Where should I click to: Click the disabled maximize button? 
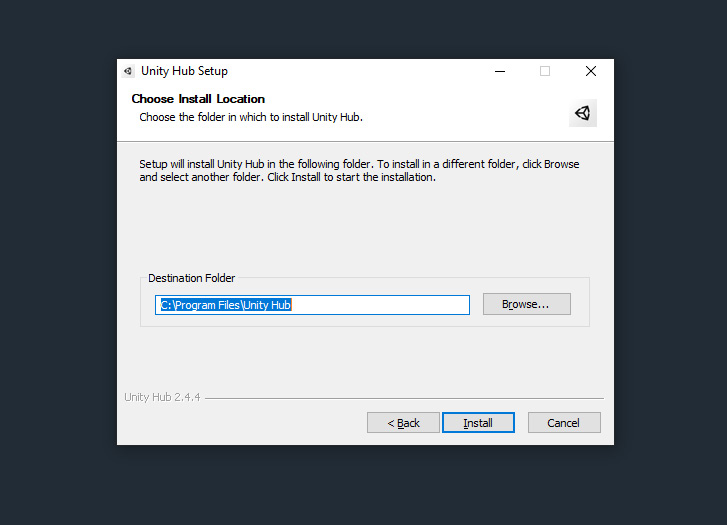click(545, 71)
